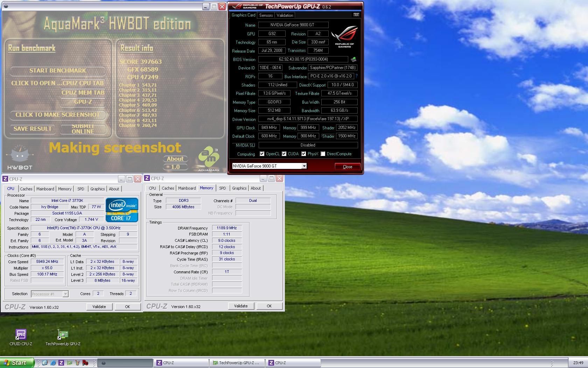Click the BIOS Version field in GPU-Z
Viewport: 588px width, 368px height.
[x=303, y=59]
